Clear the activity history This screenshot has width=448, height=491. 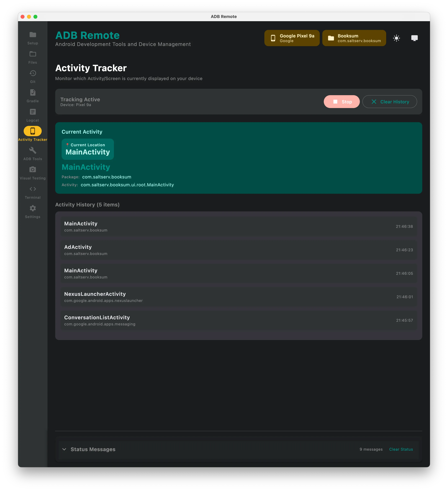(x=389, y=102)
